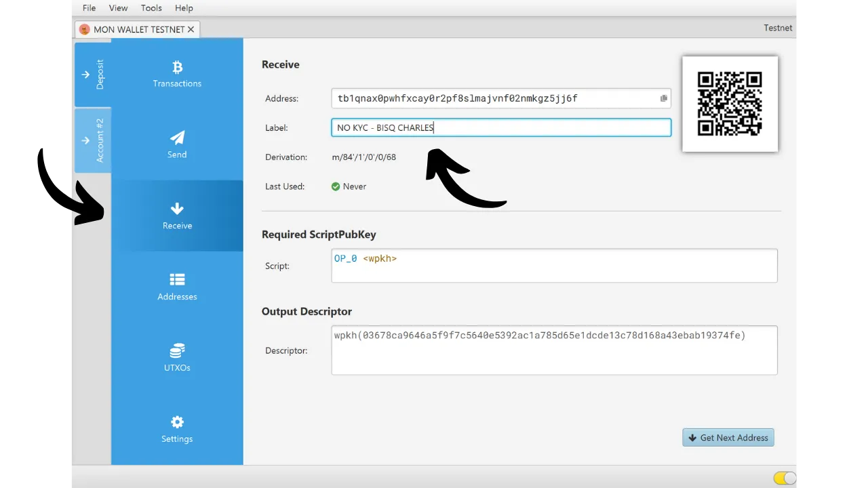This screenshot has width=868, height=488.
Task: Click the QR code image
Action: pyautogui.click(x=730, y=104)
